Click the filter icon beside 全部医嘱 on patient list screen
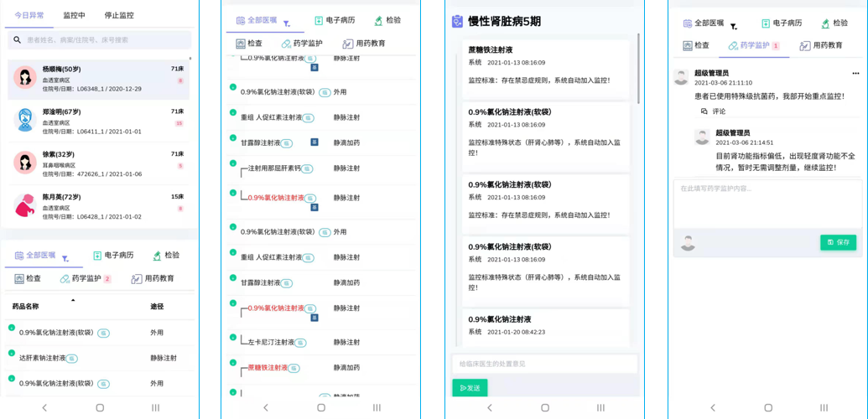 (x=65, y=258)
